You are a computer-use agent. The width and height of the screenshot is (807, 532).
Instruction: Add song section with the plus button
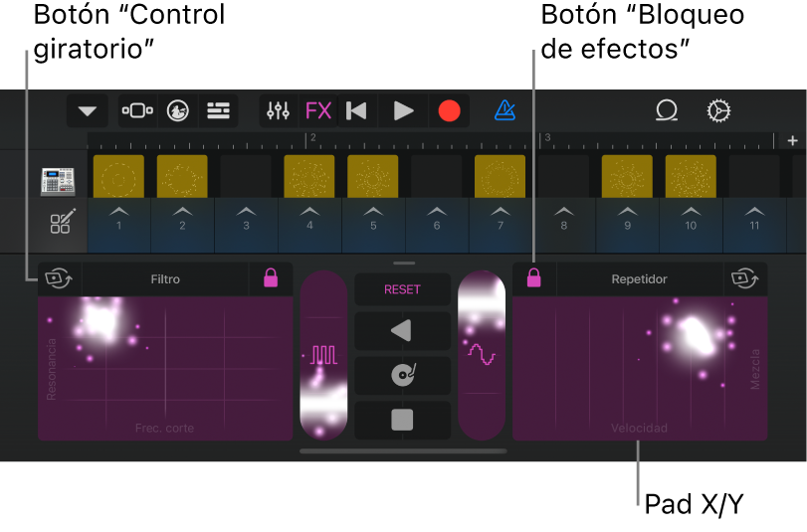tap(792, 140)
